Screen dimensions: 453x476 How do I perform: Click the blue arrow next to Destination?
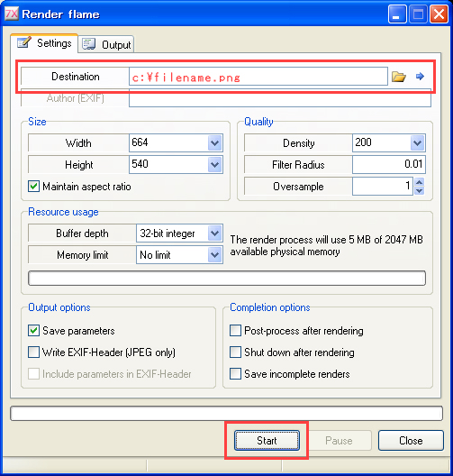point(420,77)
